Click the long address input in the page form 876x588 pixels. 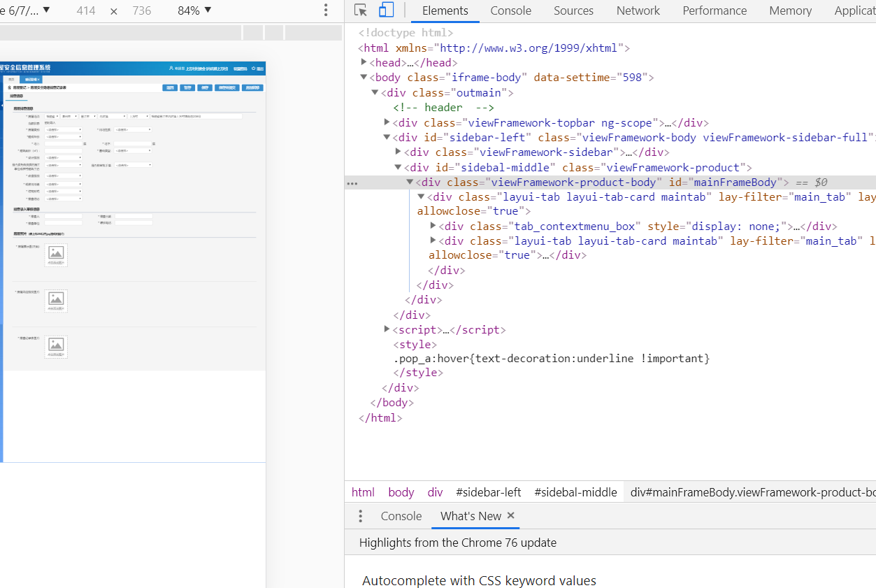point(196,116)
